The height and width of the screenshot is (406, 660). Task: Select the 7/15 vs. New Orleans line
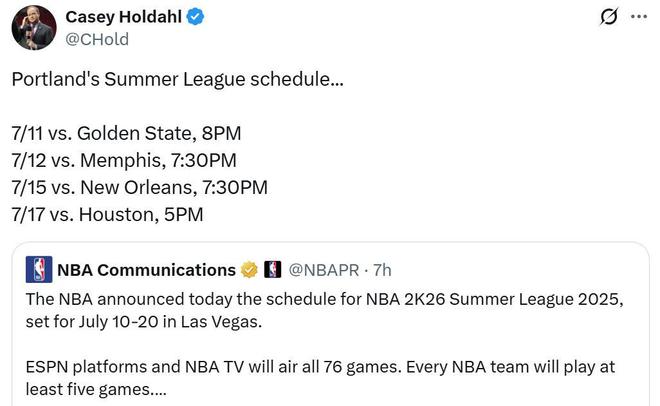140,187
